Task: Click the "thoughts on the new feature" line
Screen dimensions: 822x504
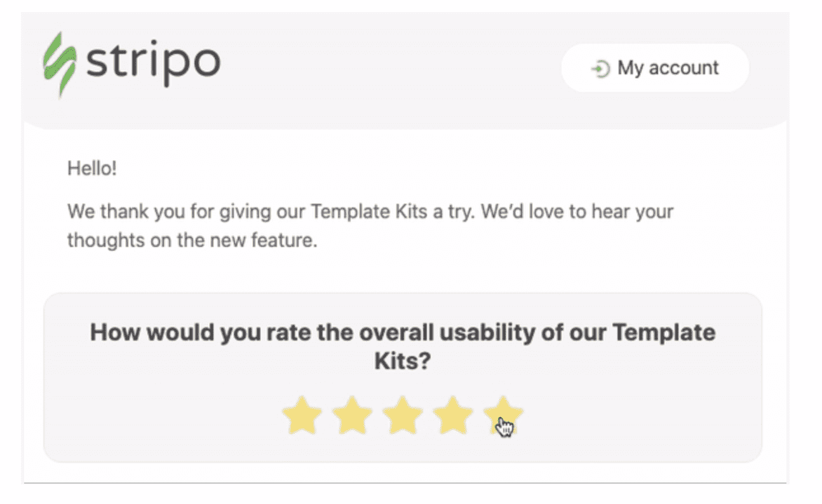Action: [x=192, y=241]
